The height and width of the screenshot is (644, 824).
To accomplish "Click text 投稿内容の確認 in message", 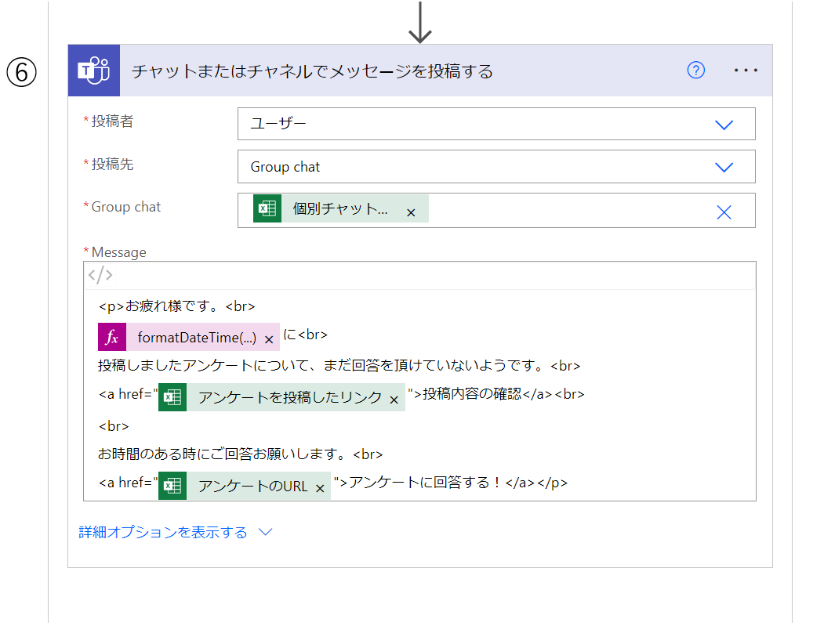I will click(472, 394).
